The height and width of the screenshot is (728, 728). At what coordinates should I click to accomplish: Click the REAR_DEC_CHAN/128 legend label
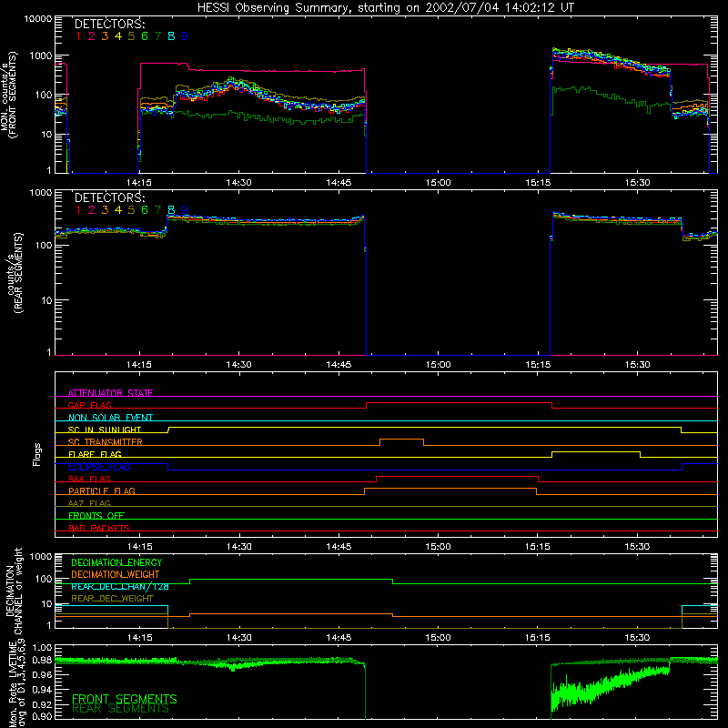click(x=120, y=587)
